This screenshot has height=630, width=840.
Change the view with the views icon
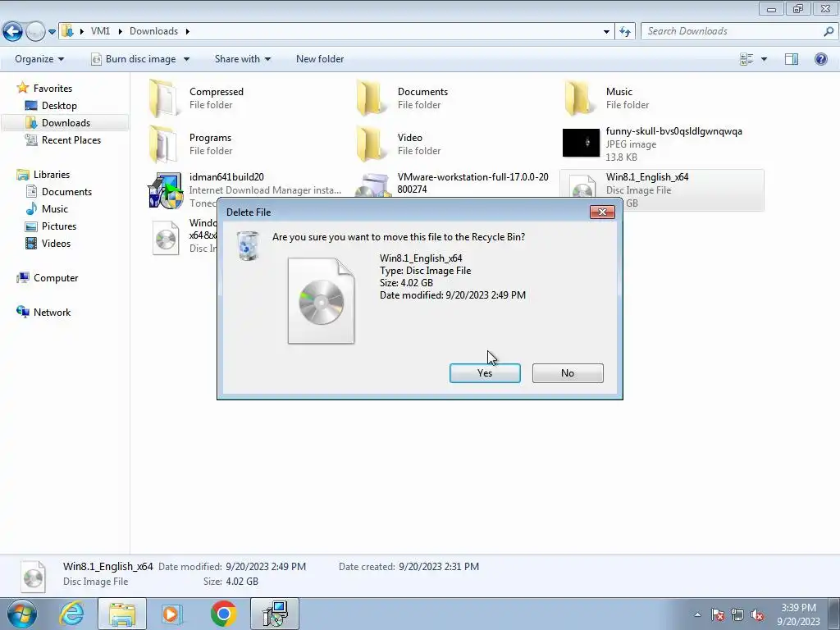[746, 59]
